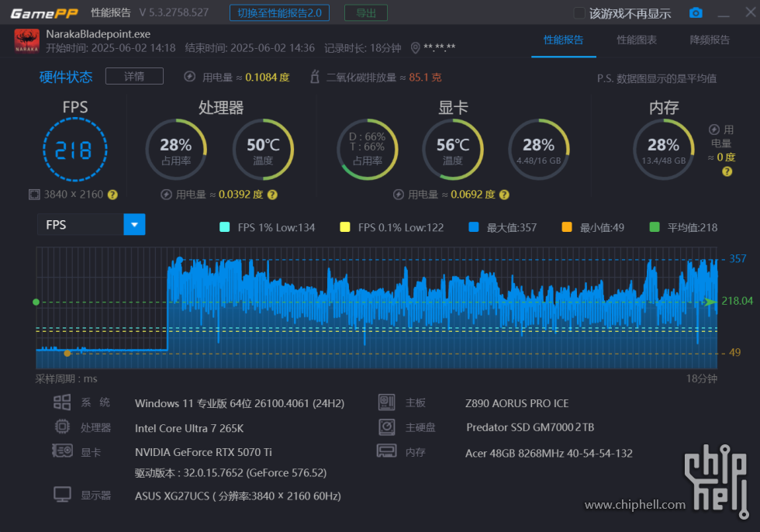
Task: Open hardware 详情 details button
Action: 134,77
